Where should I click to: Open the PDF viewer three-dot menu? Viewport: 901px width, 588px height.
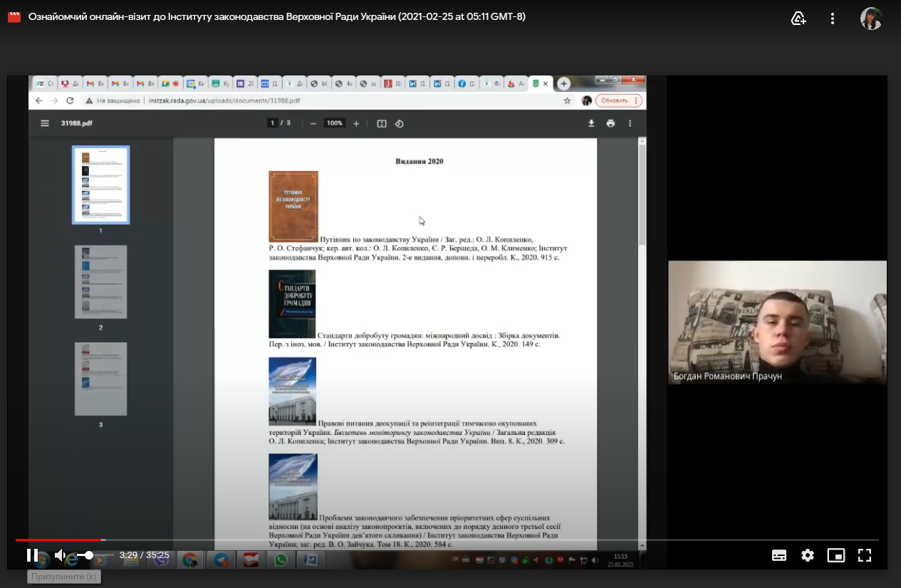pos(630,123)
